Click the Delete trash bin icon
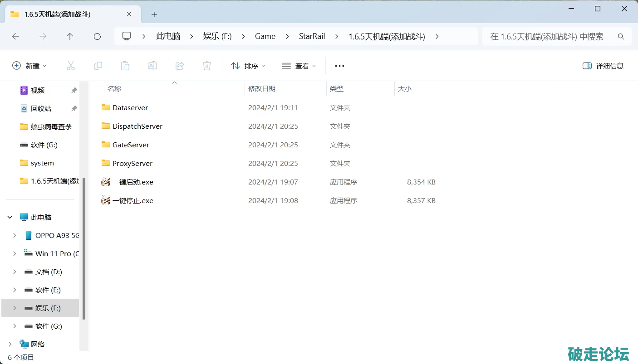The image size is (638, 364). pyautogui.click(x=207, y=66)
